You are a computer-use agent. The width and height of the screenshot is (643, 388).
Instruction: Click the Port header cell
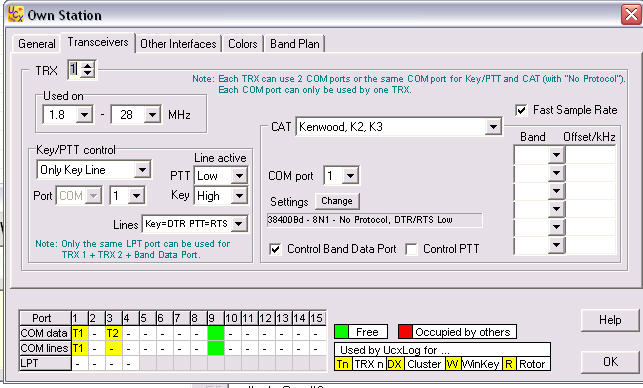click(x=45, y=318)
